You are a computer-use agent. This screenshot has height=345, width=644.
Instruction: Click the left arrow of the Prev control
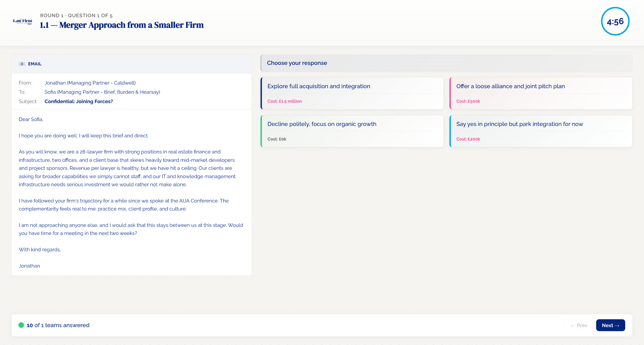coord(572,325)
